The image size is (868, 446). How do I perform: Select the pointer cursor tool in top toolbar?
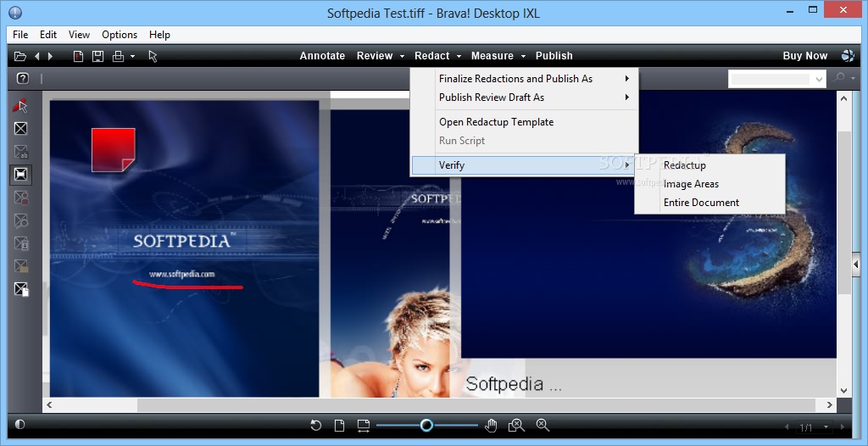click(153, 56)
